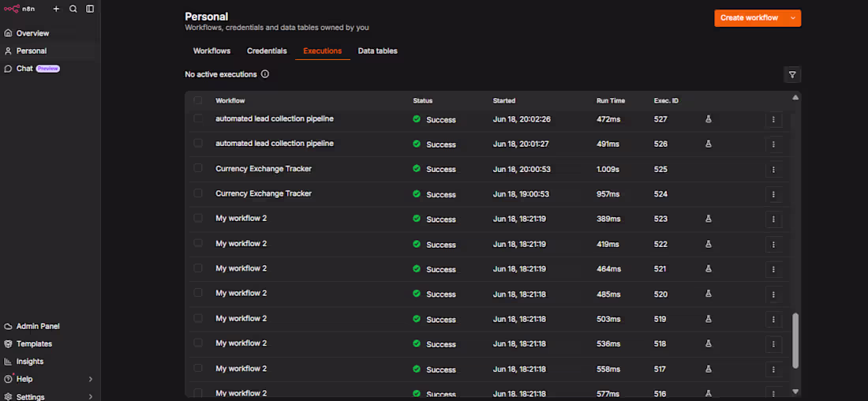Expand the Settings submenu in sidebar
Screen dimensions: 868x401
pyautogui.click(x=90, y=396)
